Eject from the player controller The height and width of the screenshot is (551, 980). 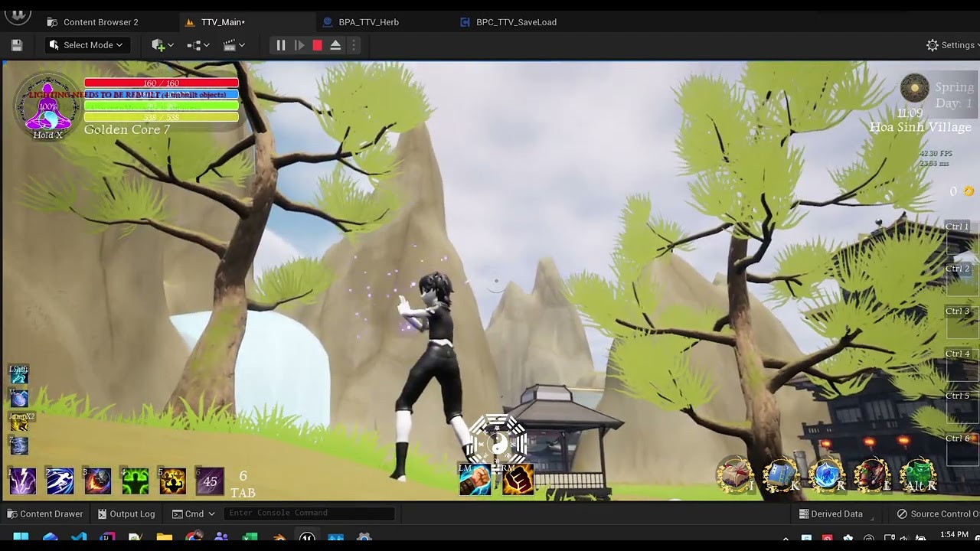tap(335, 45)
